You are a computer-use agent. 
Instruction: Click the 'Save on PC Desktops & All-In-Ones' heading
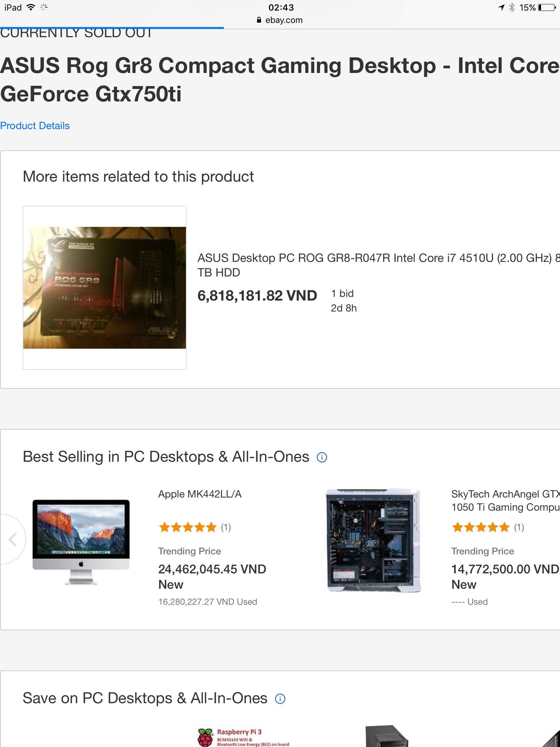[x=145, y=698]
